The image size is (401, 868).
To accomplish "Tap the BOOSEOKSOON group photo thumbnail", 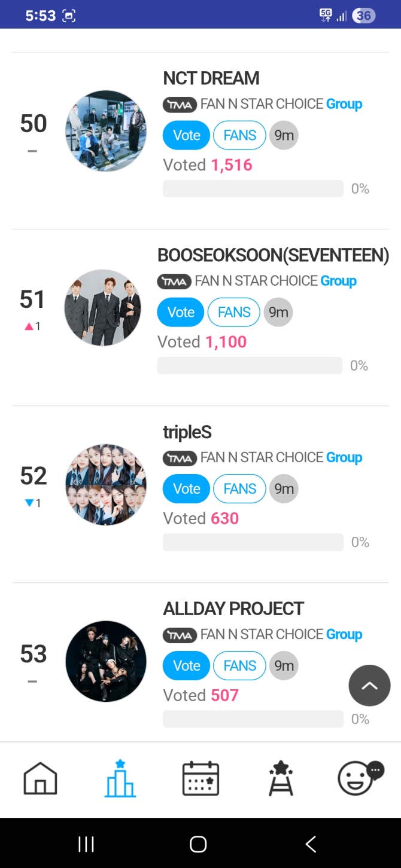I will pos(103,307).
